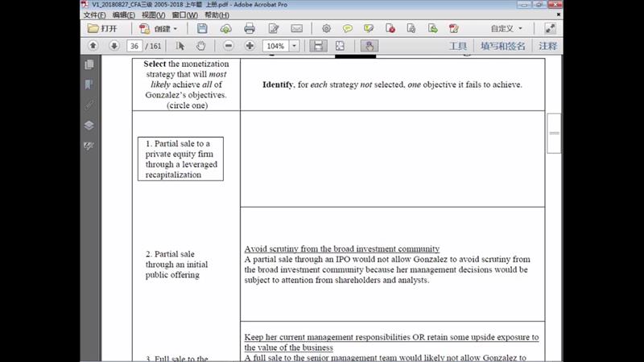Click '2. Partial sale through an initial public offering' text
This screenshot has width=644, height=362.
[176, 265]
